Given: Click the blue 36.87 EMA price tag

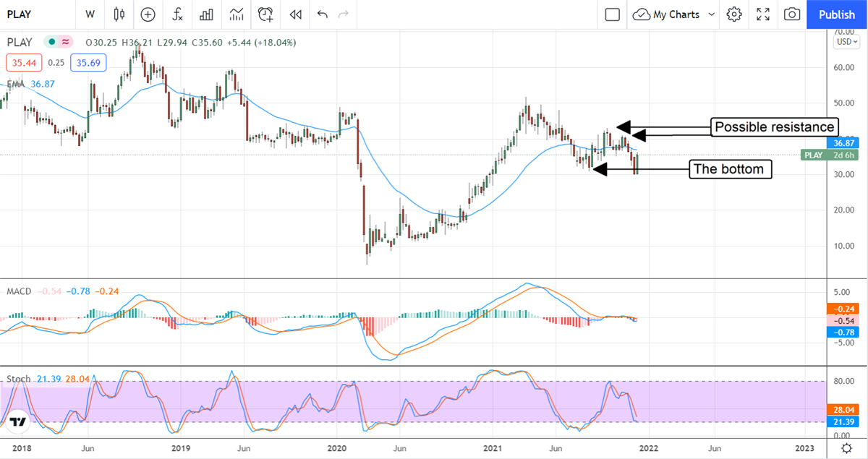Looking at the screenshot, I should [843, 145].
